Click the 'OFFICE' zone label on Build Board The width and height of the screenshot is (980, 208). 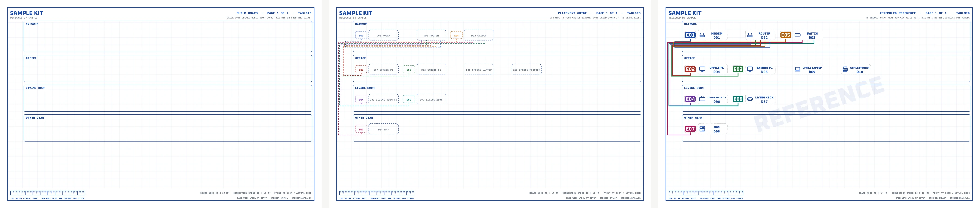pyautogui.click(x=31, y=58)
